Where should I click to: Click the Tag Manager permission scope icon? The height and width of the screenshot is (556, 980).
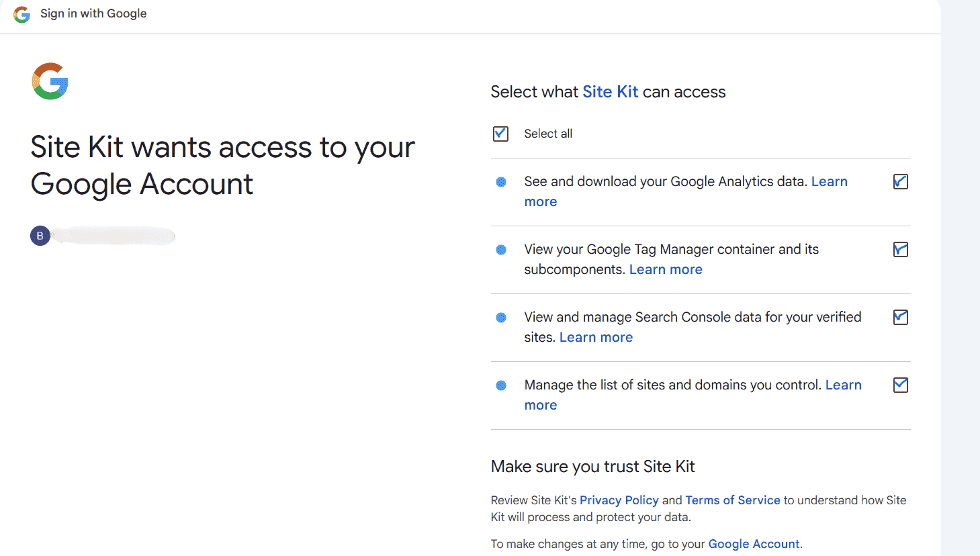tap(500, 249)
